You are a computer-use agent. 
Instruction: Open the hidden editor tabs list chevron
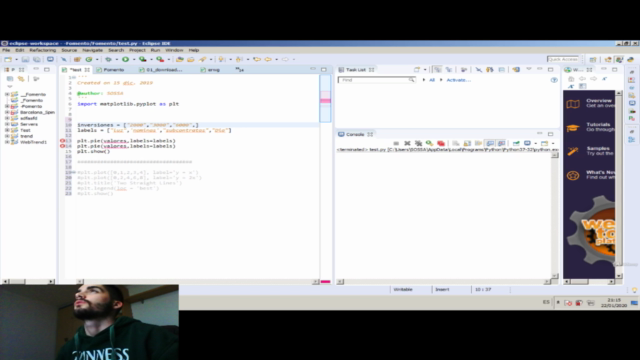tap(240, 70)
